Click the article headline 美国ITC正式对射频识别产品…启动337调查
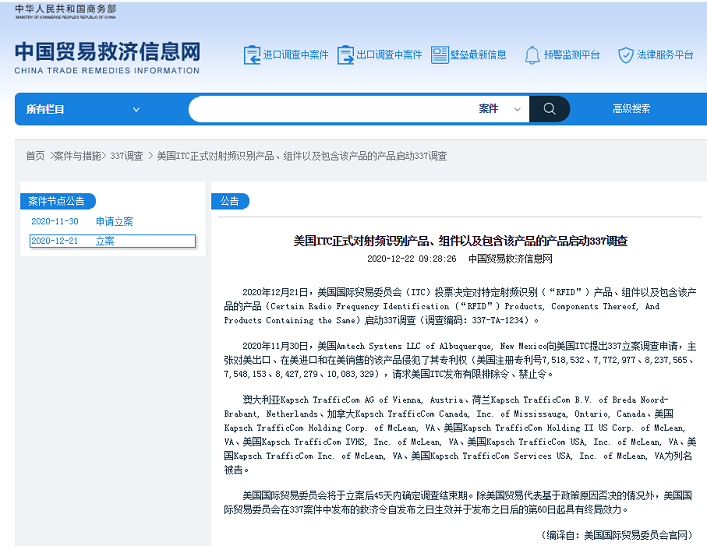707x546 pixels. click(x=460, y=241)
